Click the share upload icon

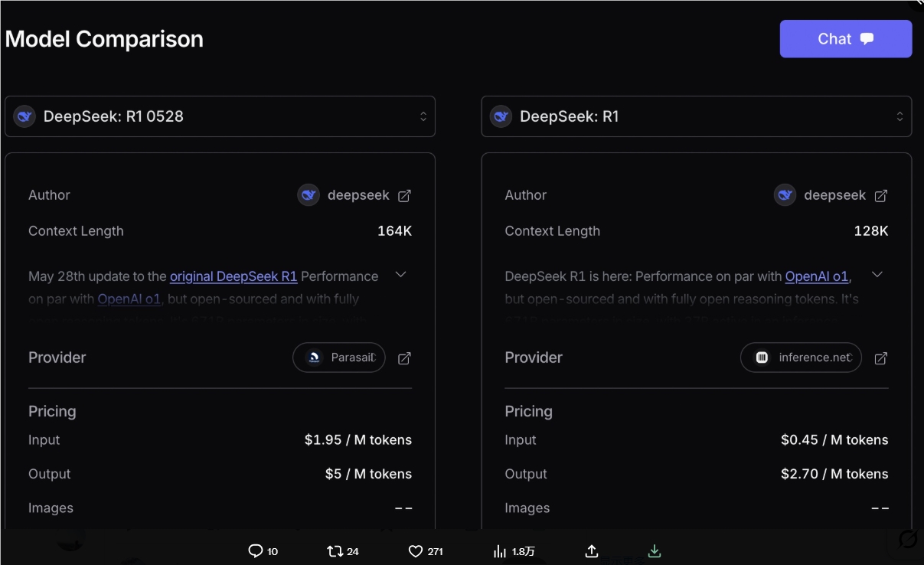pos(591,551)
